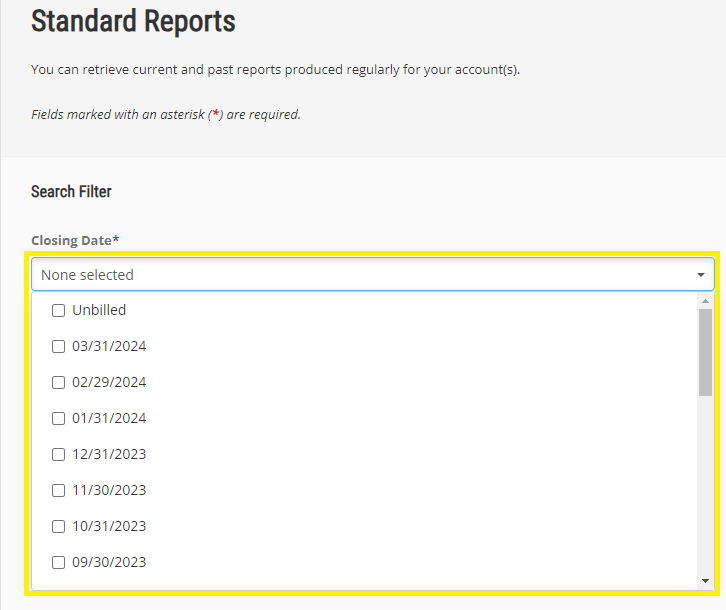Screen dimensions: 726x610
Task: Click the 10/31/2023 date label
Action: 109,526
